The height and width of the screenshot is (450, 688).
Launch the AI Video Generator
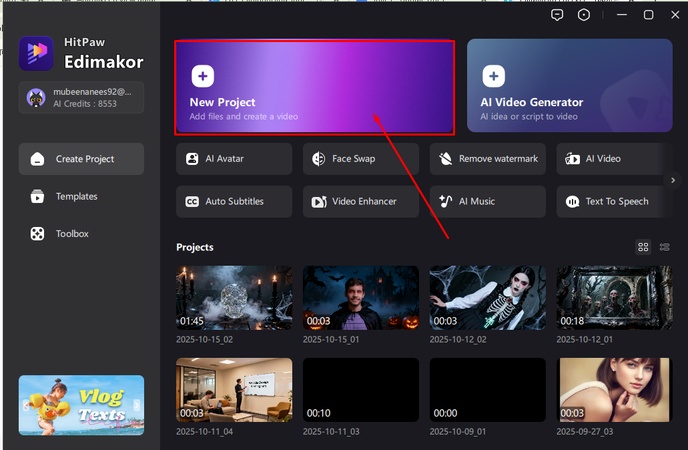569,87
